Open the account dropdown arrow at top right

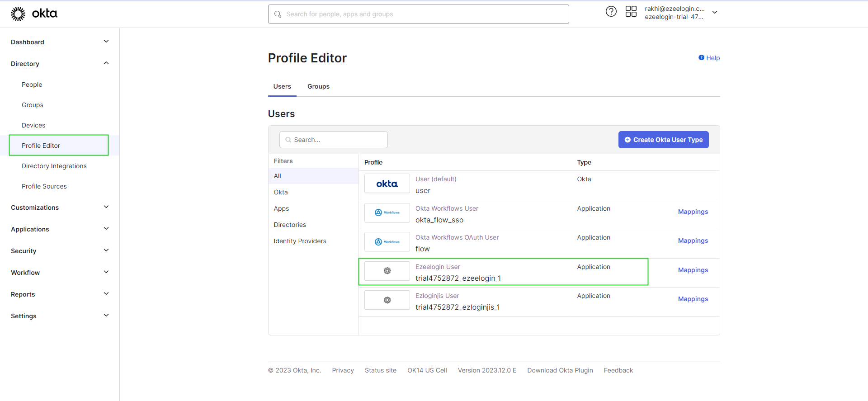tap(715, 13)
